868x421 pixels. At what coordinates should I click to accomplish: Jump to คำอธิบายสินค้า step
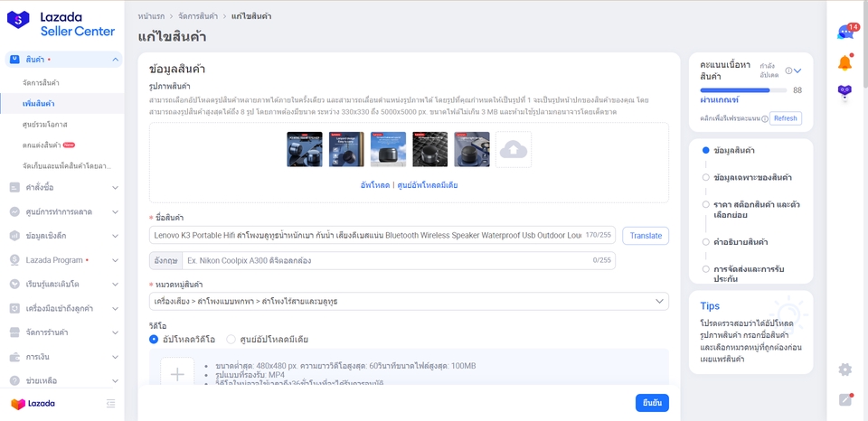(741, 242)
